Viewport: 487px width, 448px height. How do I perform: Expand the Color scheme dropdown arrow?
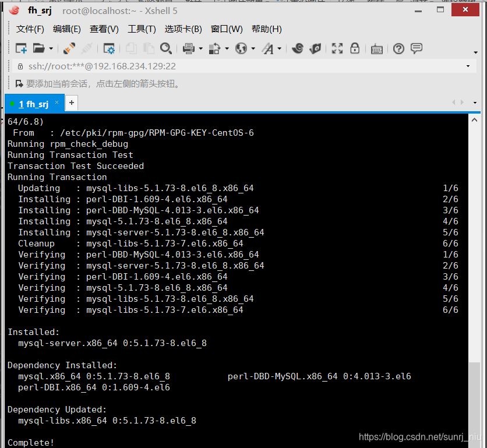(x=227, y=49)
